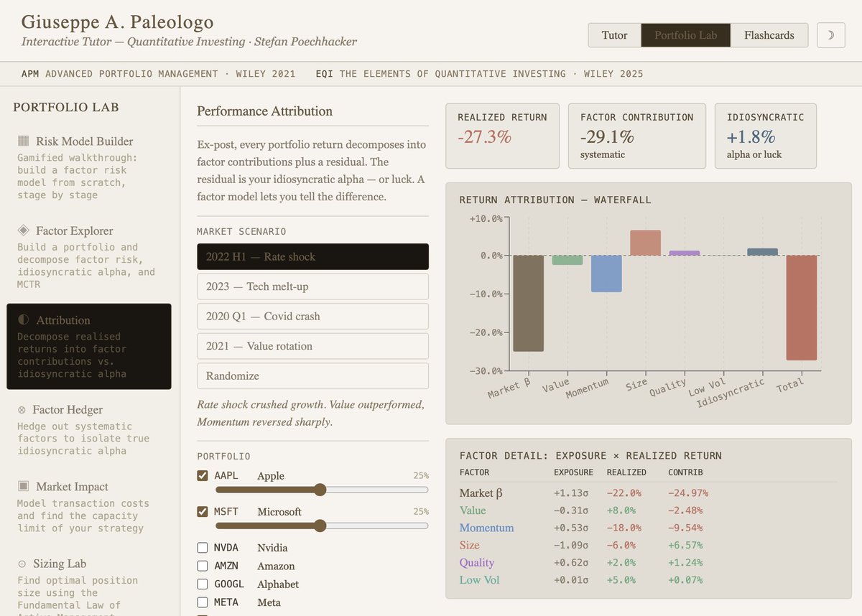The height and width of the screenshot is (616, 862).
Task: Open the Flashcards tab
Action: click(769, 34)
